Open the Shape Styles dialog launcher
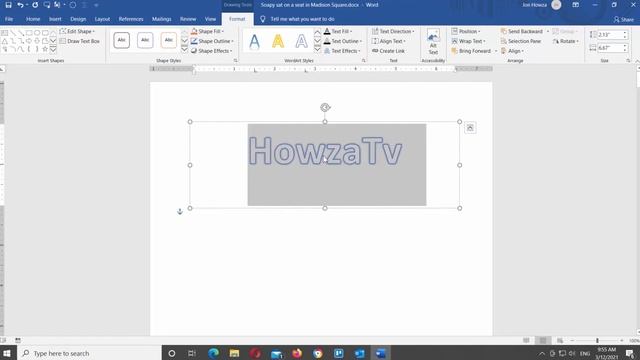640x360 pixels. (x=236, y=60)
